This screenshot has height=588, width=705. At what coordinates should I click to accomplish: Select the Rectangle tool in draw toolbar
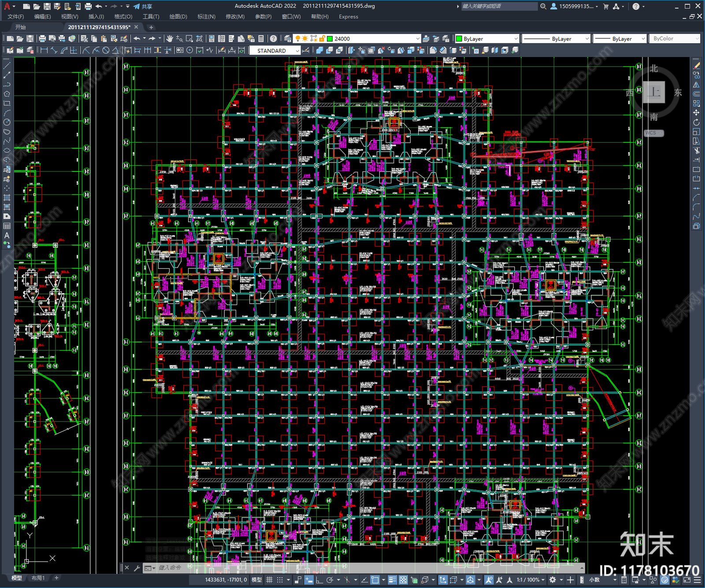(7, 104)
